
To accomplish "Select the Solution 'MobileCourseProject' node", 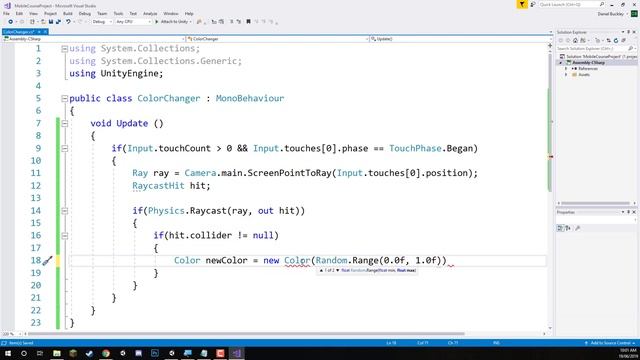I will (598, 56).
